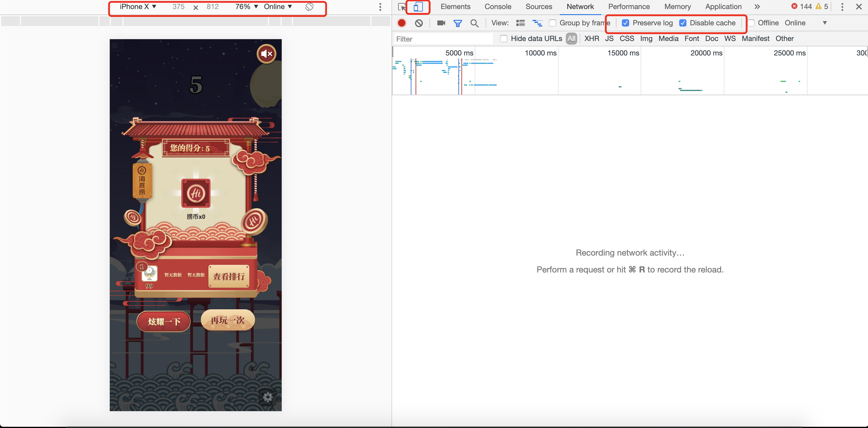Uncheck Disable cache option

tap(683, 23)
